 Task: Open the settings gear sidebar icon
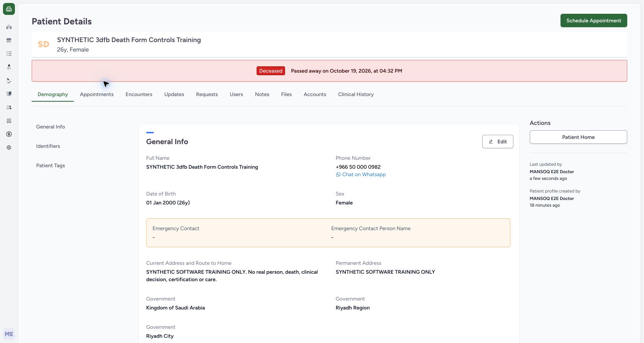(x=9, y=147)
